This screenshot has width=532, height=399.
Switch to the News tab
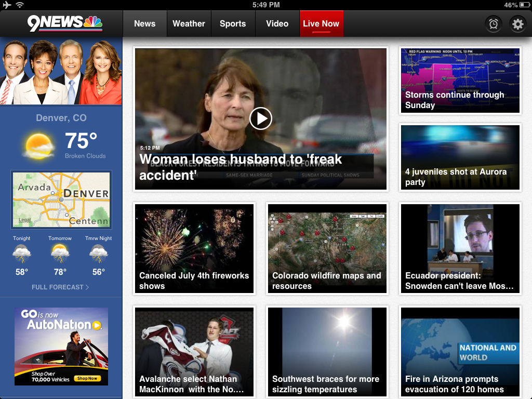point(145,24)
